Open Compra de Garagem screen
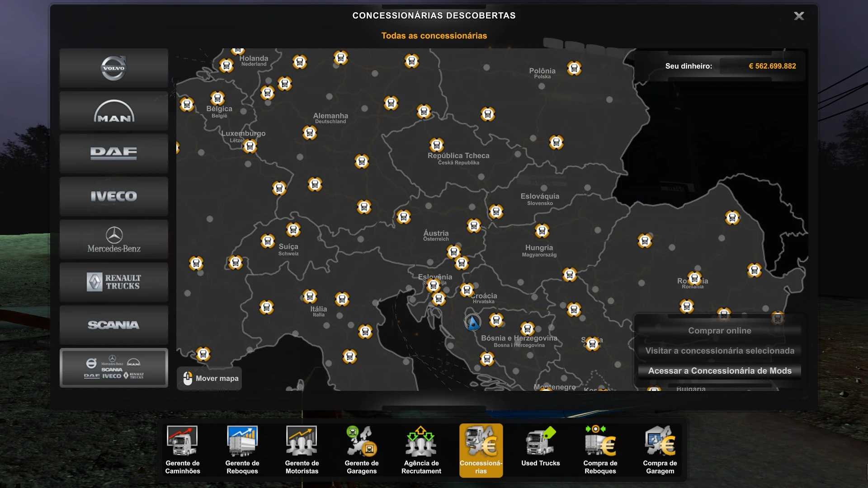This screenshot has width=868, height=488. (660, 450)
